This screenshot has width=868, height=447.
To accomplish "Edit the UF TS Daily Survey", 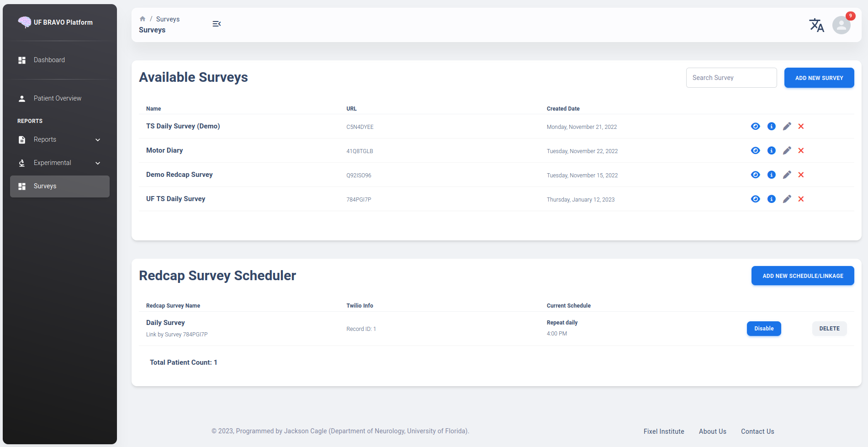I will point(787,199).
